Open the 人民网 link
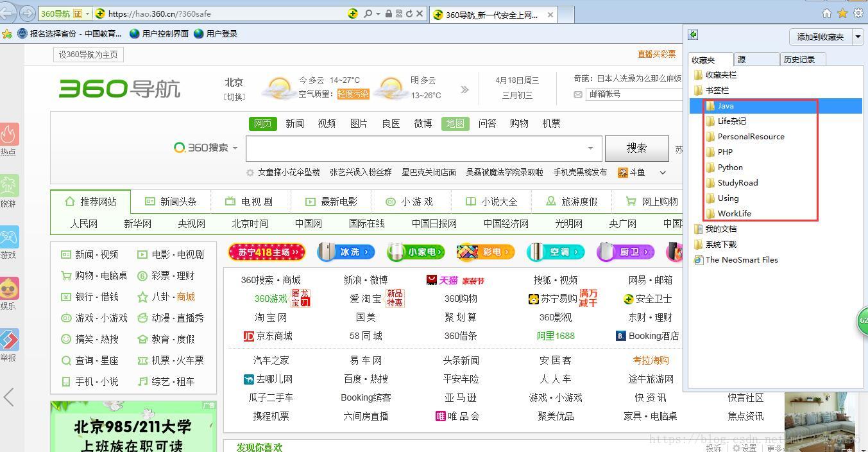 (84, 223)
